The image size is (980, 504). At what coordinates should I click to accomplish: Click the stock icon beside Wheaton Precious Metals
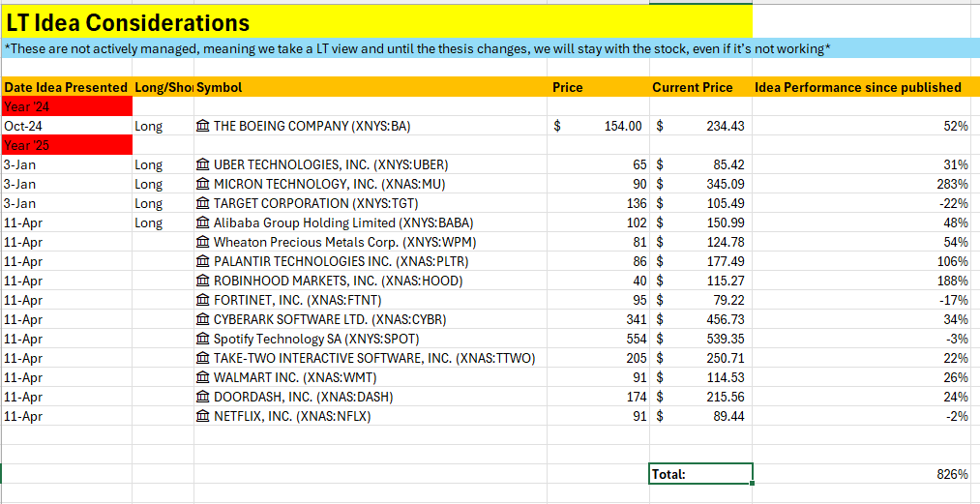[x=203, y=243]
